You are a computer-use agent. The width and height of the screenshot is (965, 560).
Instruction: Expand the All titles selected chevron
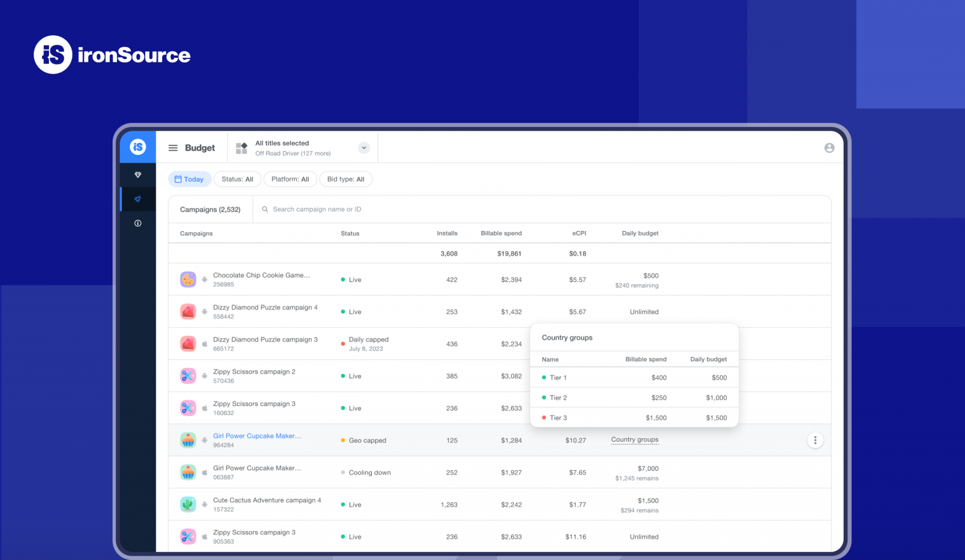coord(364,147)
